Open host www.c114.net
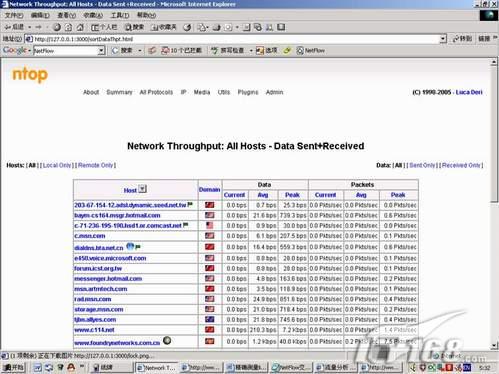Viewport: 499px width, 374px height. [94, 330]
